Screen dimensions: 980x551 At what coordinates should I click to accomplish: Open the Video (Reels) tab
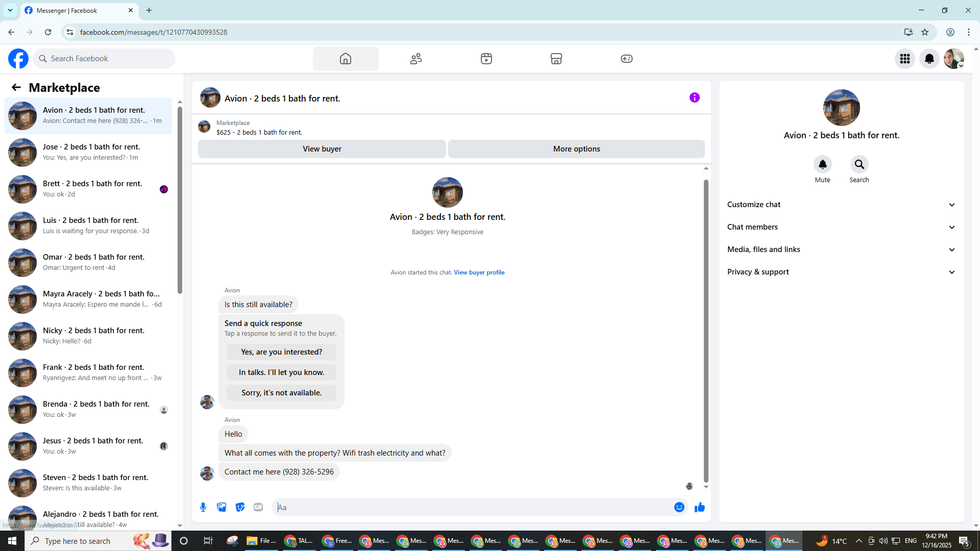coord(486,59)
